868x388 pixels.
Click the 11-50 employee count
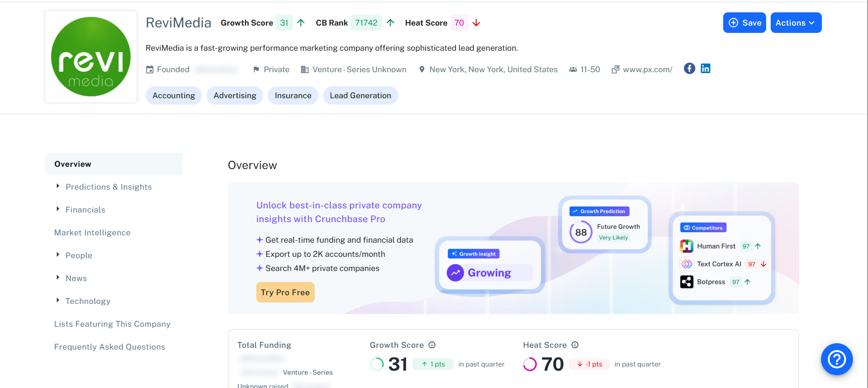pos(590,69)
